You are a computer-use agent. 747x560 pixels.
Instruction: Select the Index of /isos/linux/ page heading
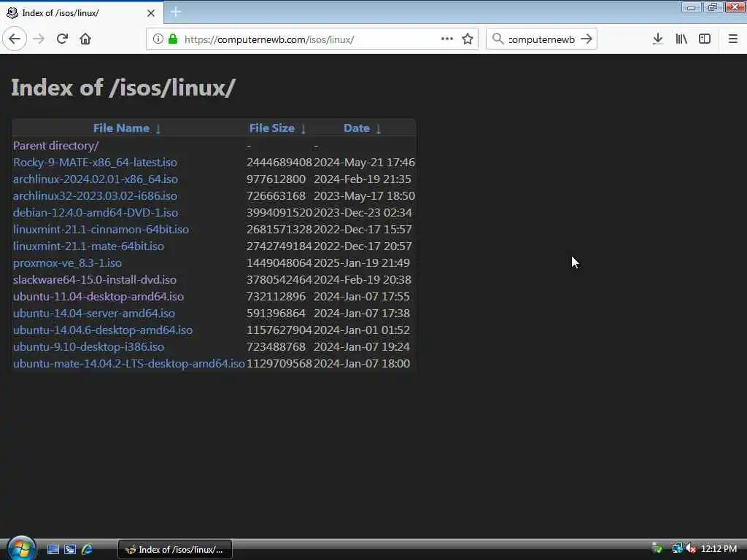[123, 87]
